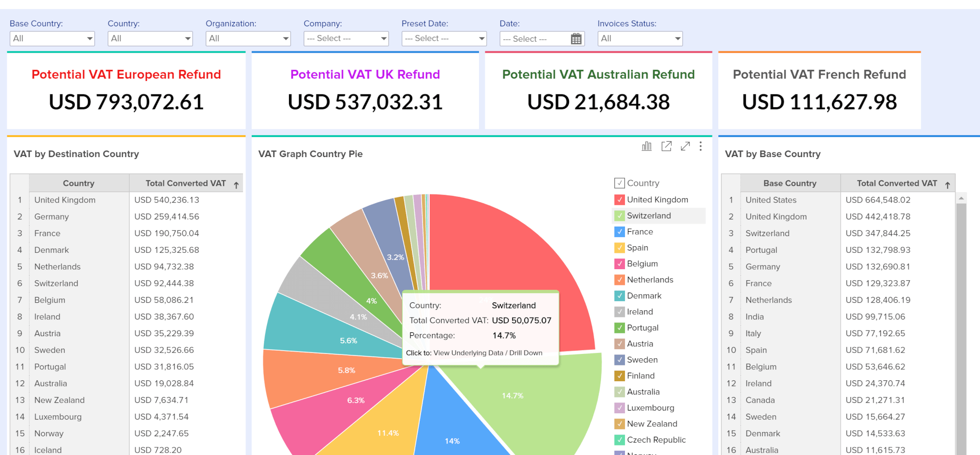Screen dimensions: 980x455
Task: Click the Country column header
Action: pyautogui.click(x=78, y=183)
